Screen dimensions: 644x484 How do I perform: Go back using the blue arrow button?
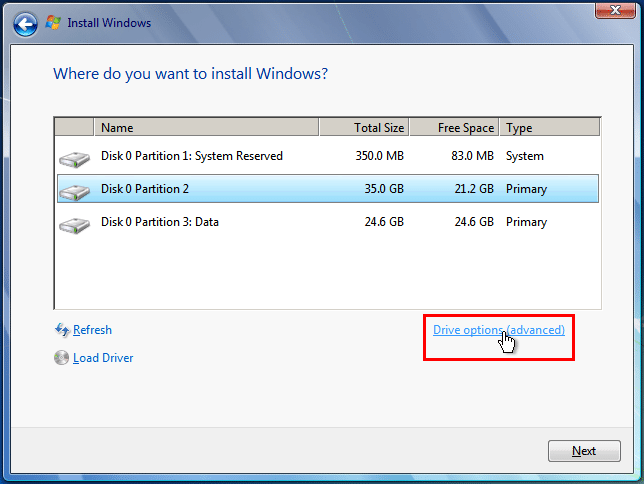click(25, 24)
